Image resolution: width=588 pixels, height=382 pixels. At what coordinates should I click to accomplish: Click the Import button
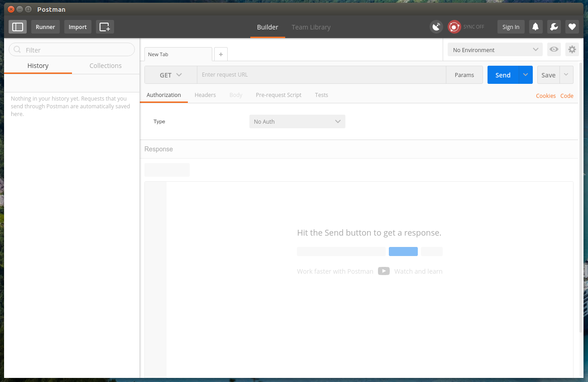pyautogui.click(x=78, y=27)
